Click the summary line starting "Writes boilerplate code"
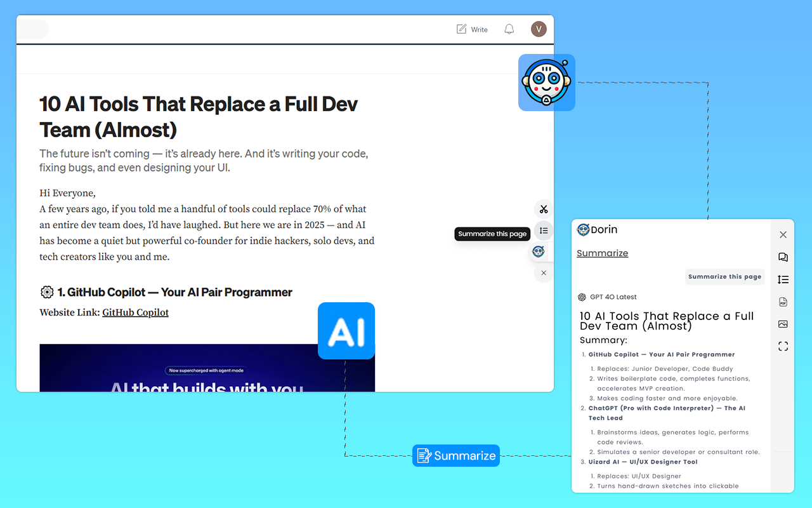Viewport: 812px width, 508px height. click(674, 384)
